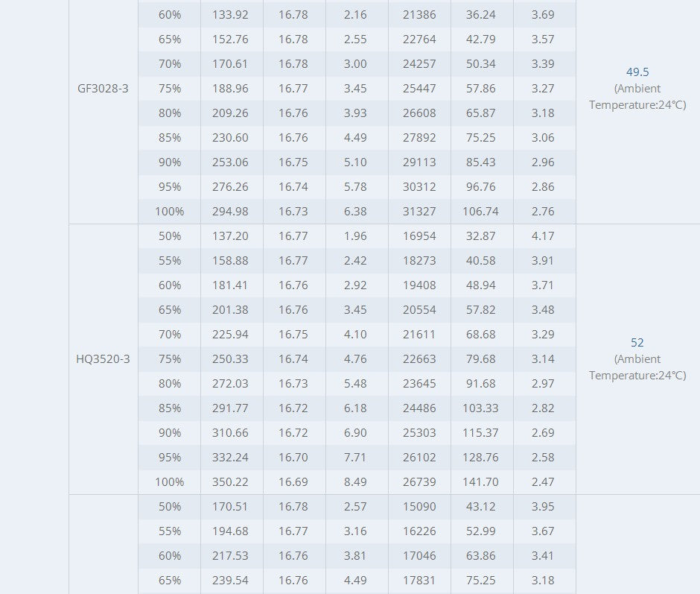Select the 4.17 cell
Viewport: 700px width, 594px height.
pos(543,236)
